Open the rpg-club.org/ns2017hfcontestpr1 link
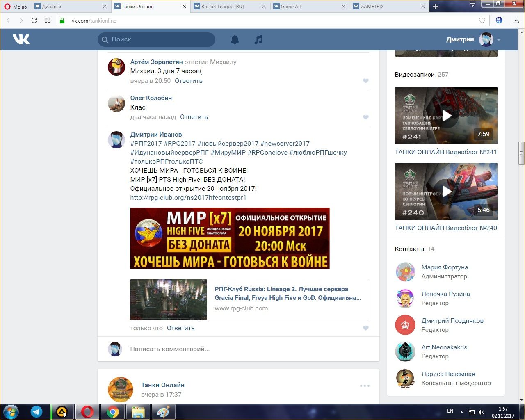The height and width of the screenshot is (420, 525). click(188, 198)
